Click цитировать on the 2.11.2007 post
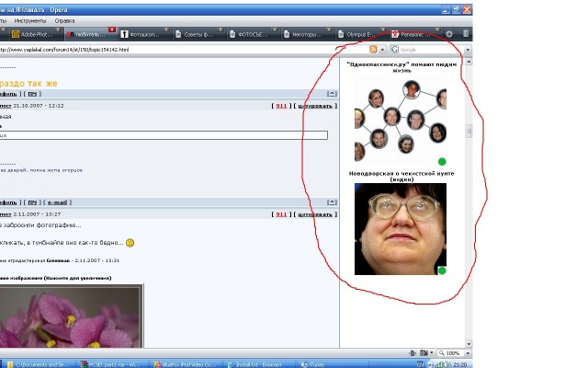Screen dimensions: 588x368 pos(315,214)
